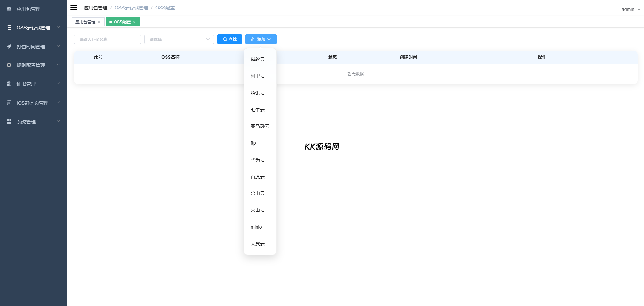The height and width of the screenshot is (306, 644).
Task: Click the 应用包管理 sidebar icon
Action: click(9, 9)
